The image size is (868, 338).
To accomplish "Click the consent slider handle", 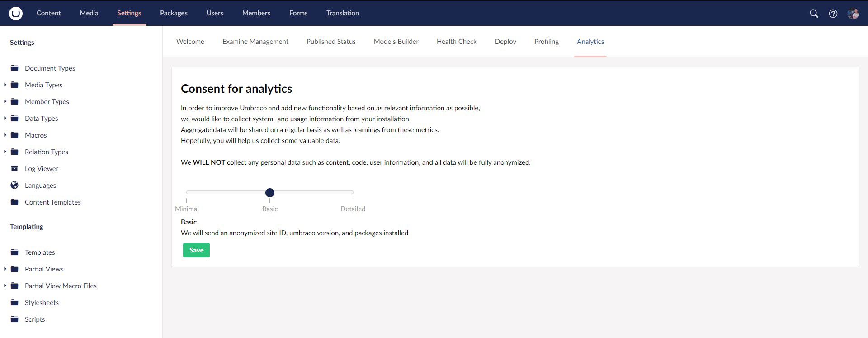I will click(270, 193).
